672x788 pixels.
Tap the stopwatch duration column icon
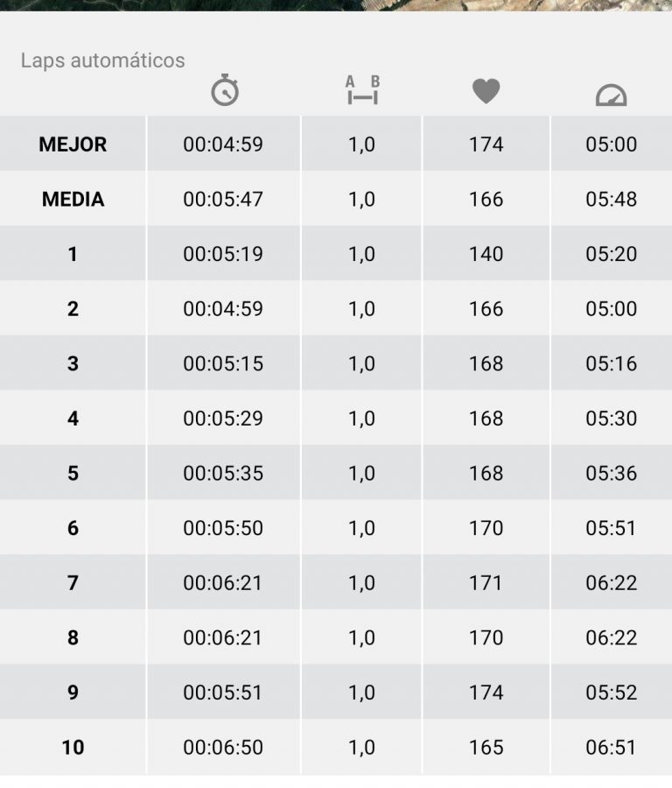[x=225, y=90]
